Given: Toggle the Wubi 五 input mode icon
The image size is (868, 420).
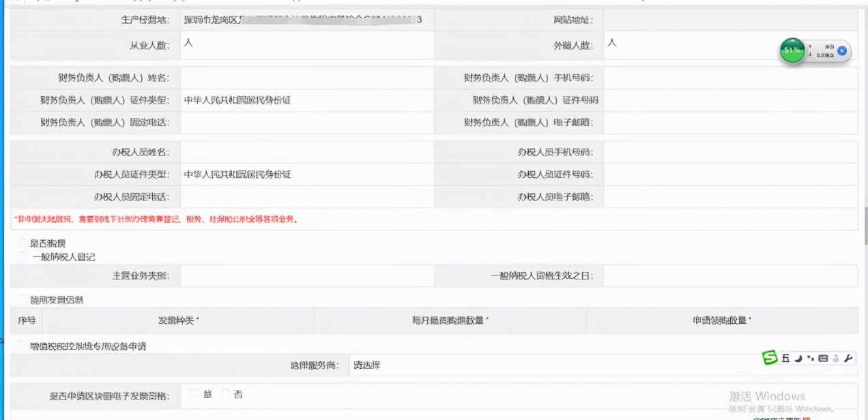Looking at the screenshot, I should [785, 359].
